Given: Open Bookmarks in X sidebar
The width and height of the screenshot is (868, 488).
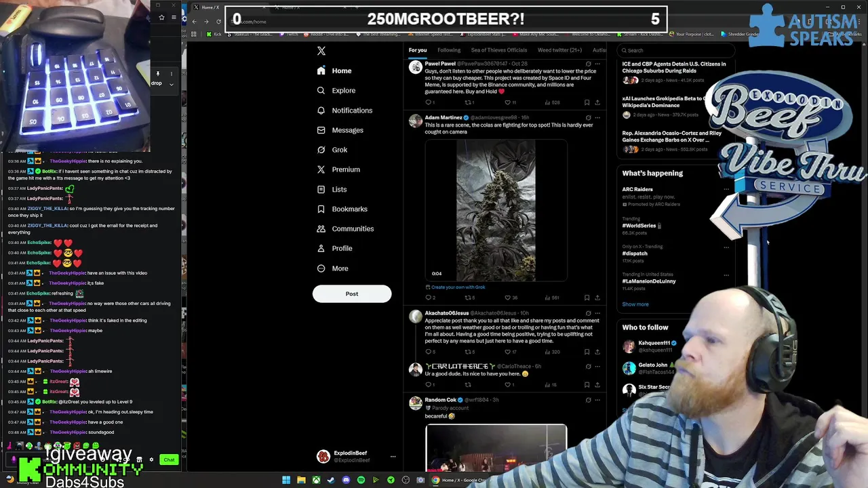Looking at the screenshot, I should pyautogui.click(x=342, y=209).
